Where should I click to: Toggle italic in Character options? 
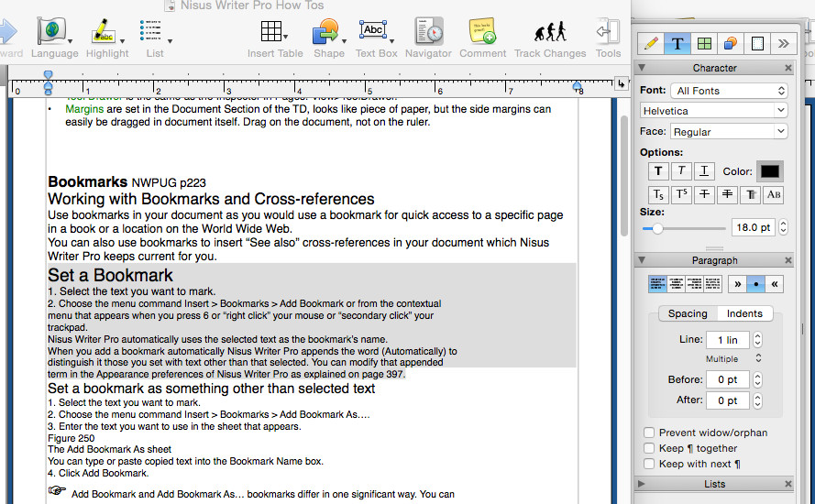tap(681, 171)
